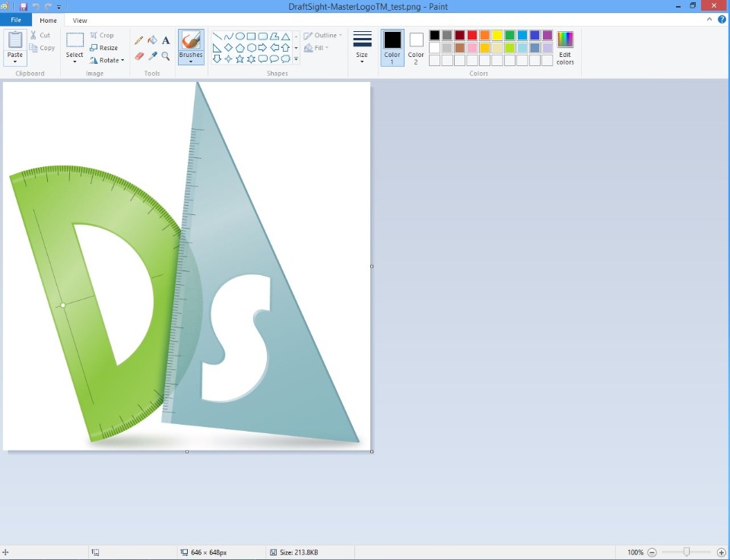730x560 pixels.
Task: Choose the Left arrow shape
Action: coord(275,47)
